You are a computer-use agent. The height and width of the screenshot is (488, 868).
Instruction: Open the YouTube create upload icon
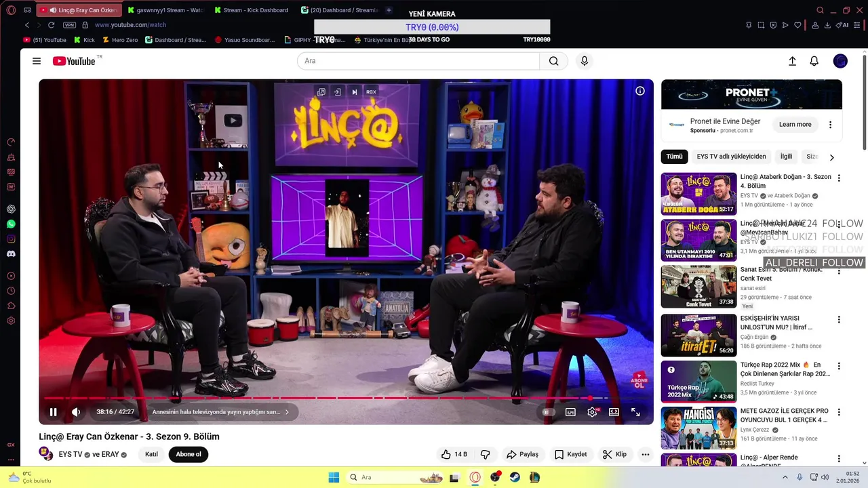click(792, 61)
